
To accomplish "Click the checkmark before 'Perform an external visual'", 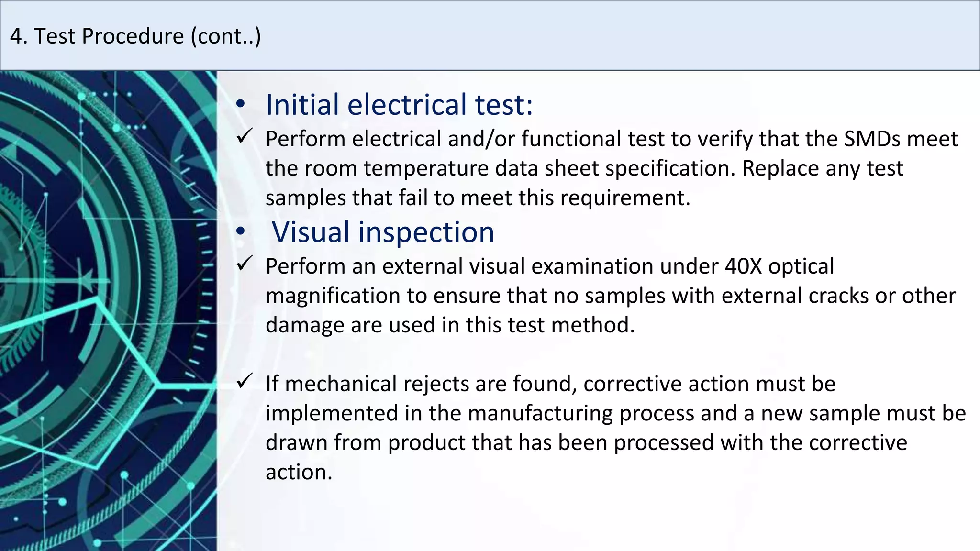I will (245, 264).
